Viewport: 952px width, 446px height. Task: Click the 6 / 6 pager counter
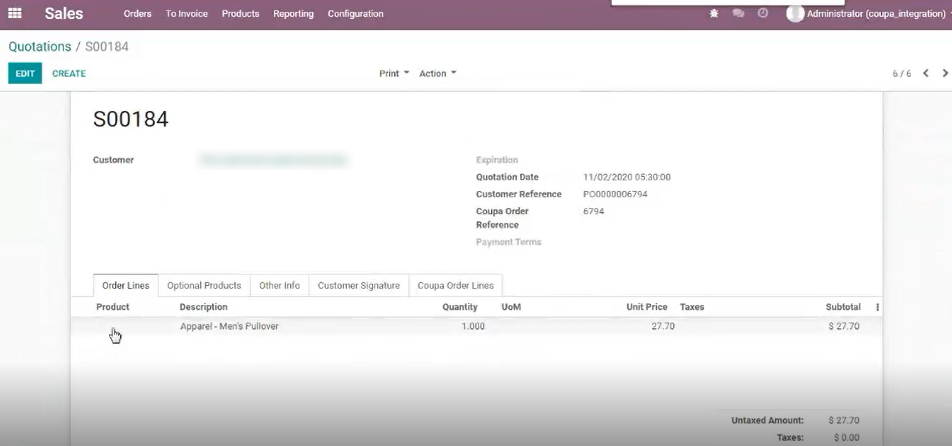[902, 73]
